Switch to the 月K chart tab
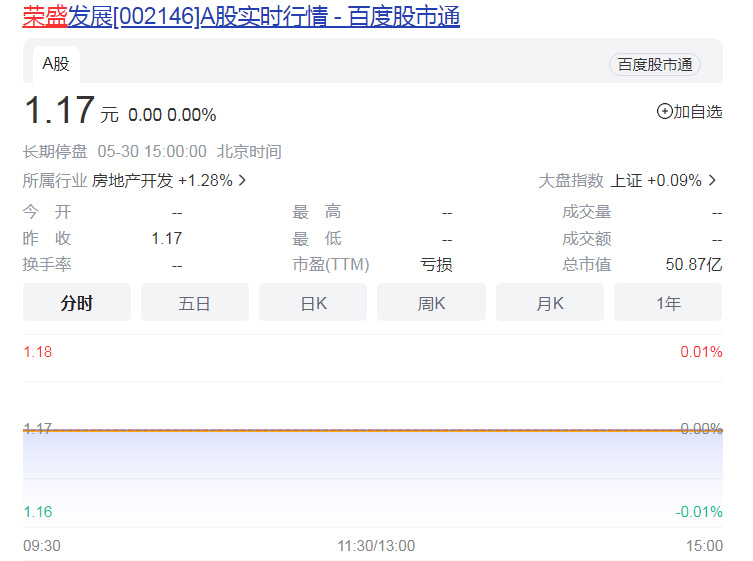The width and height of the screenshot is (753, 561). click(x=550, y=302)
